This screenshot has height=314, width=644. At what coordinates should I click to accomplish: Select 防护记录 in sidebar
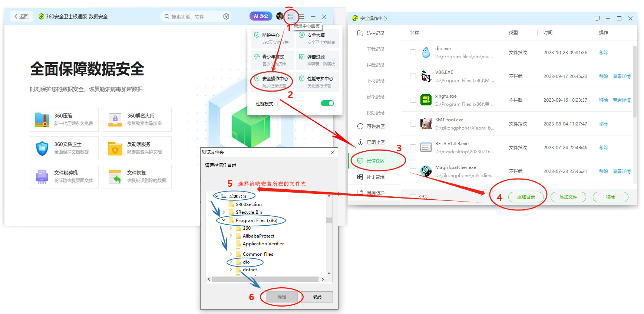pos(374,33)
